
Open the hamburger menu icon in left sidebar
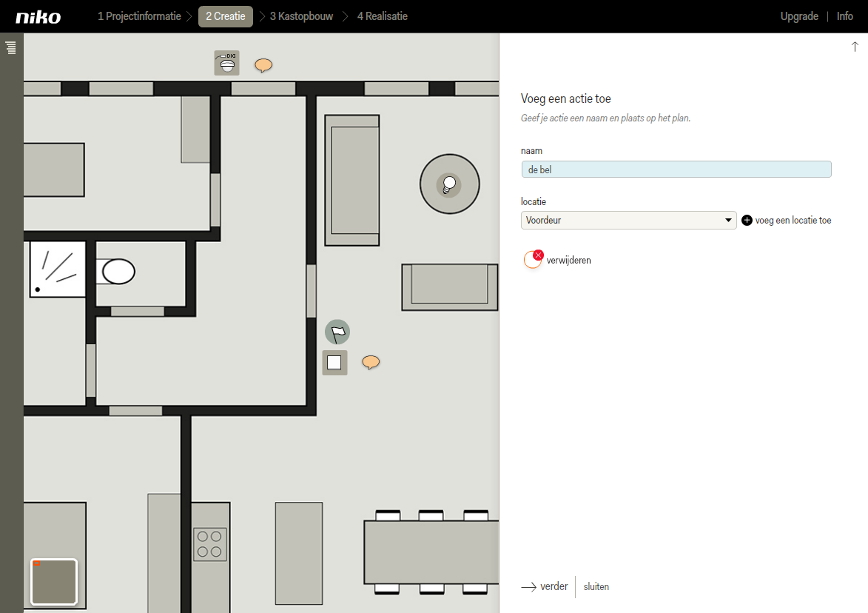[x=11, y=47]
